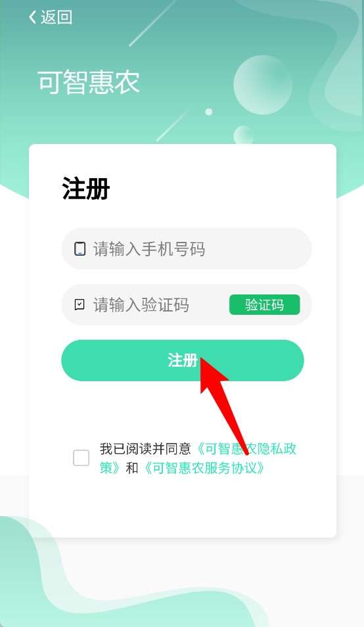Viewport: 364px width, 627px height.
Task: Click the 我已阅读并同意 text
Action: click(145, 449)
